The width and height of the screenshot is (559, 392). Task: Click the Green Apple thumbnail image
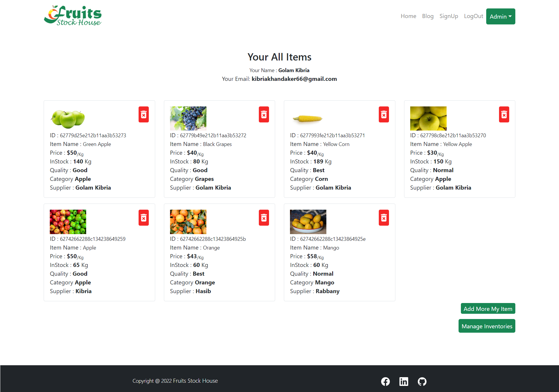tap(68, 119)
